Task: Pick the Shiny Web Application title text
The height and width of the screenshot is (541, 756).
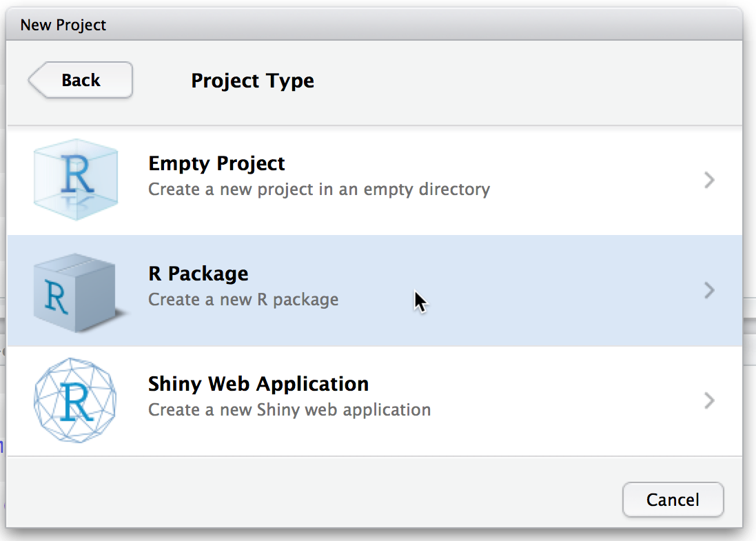Action: click(258, 384)
